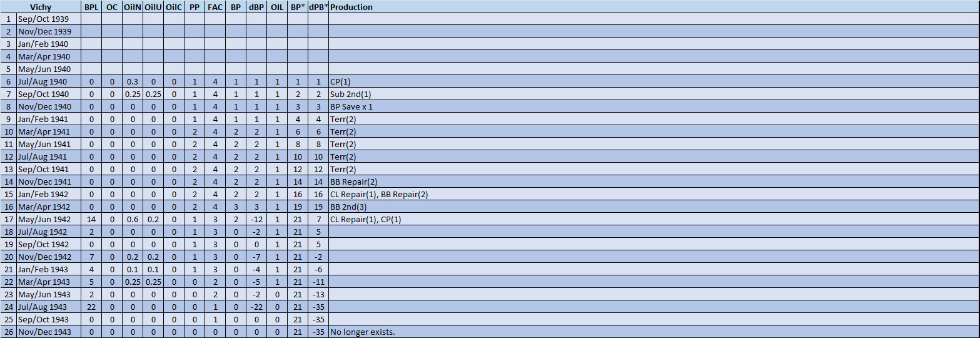Select the Nov/Dec 1940 cell
Viewport: 980px width, 338px height.
(49, 107)
